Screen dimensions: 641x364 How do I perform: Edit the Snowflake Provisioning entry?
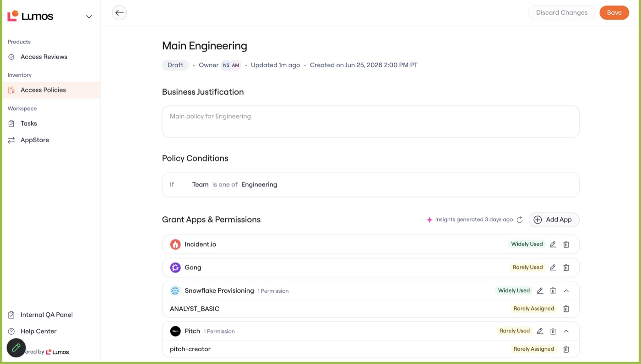click(x=540, y=291)
